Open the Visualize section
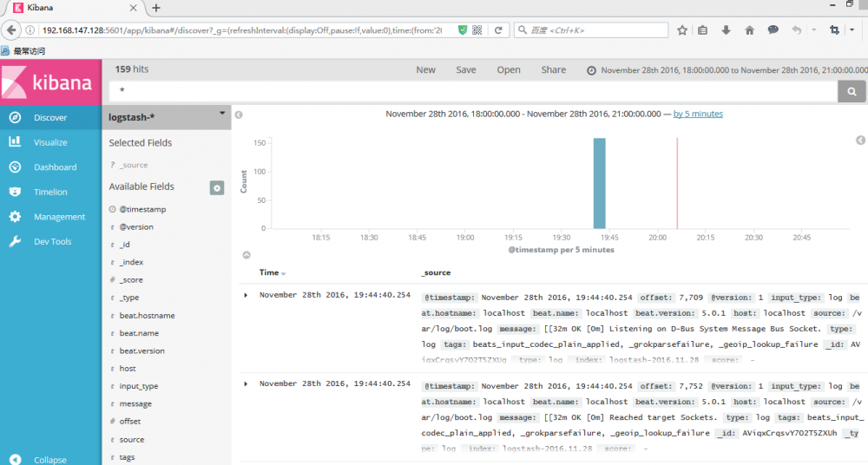This screenshot has width=868, height=465. tap(50, 142)
